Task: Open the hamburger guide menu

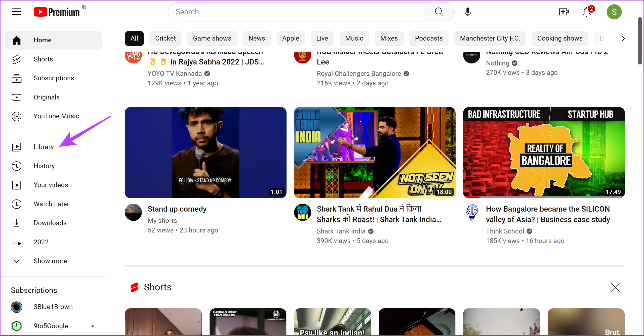Action: pos(17,12)
